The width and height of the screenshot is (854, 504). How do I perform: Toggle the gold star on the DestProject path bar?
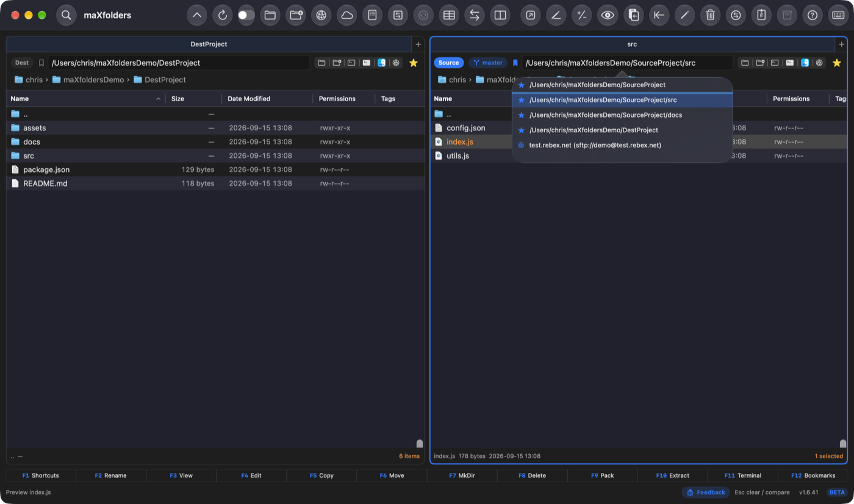[413, 63]
